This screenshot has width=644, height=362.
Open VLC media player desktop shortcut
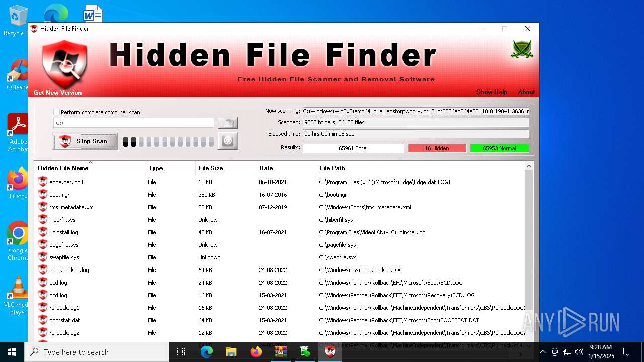coord(18,296)
